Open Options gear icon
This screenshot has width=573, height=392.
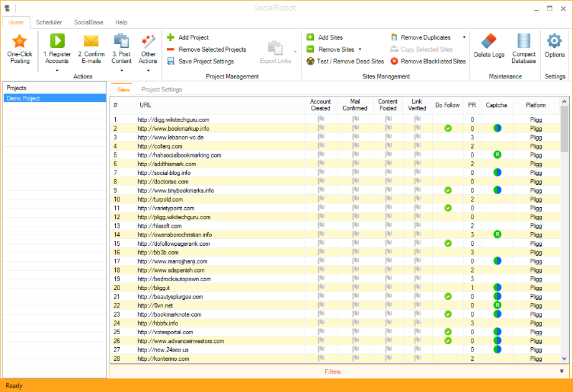(554, 41)
